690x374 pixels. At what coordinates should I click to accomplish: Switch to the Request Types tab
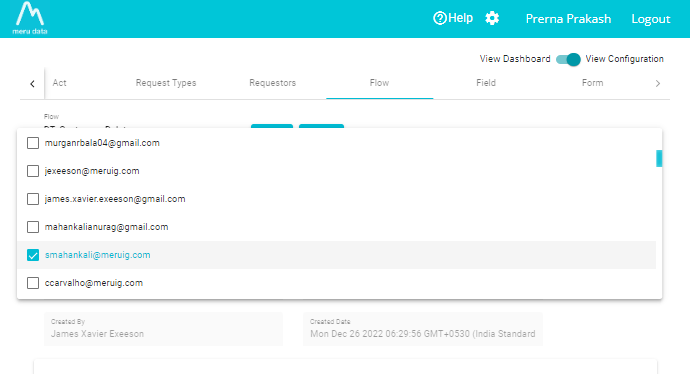(x=166, y=83)
